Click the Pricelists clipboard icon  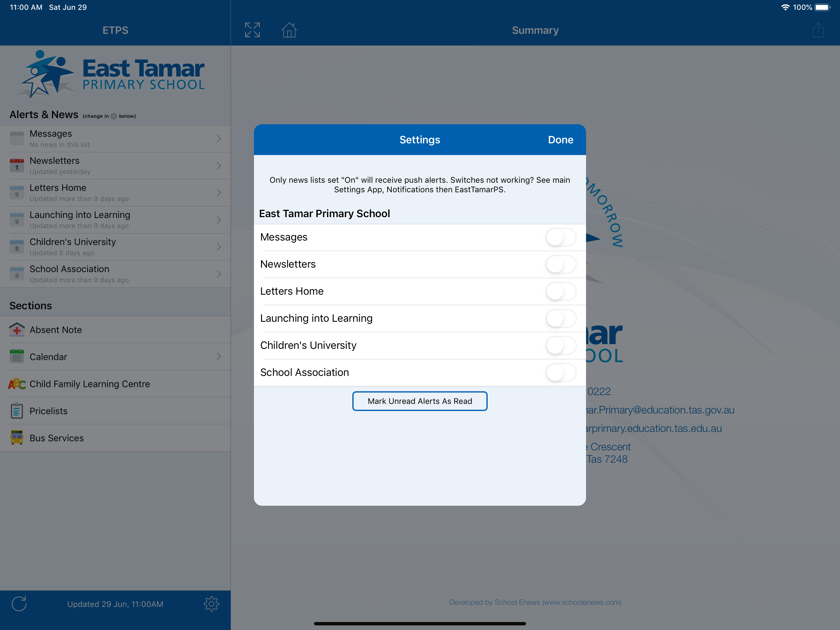tap(17, 411)
